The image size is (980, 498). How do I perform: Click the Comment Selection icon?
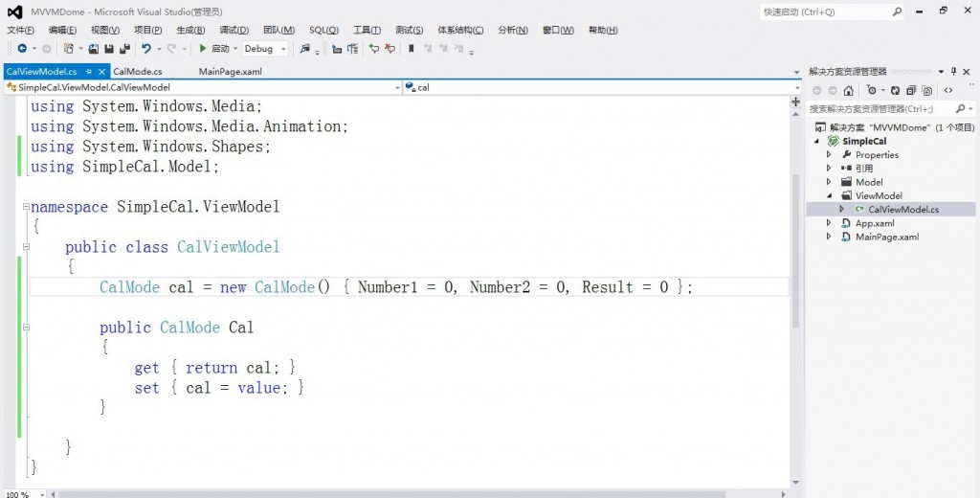coord(374,48)
